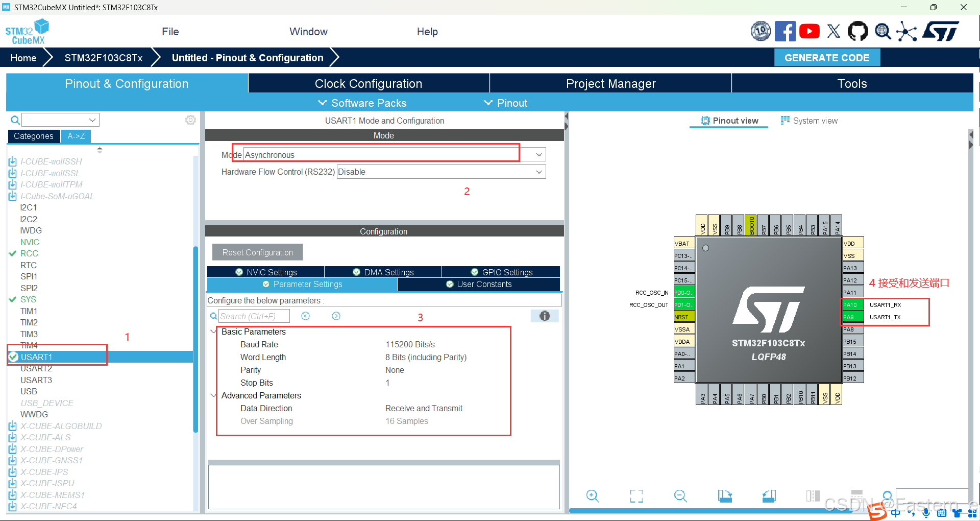Open the GitHub icon in the header

[x=857, y=31]
